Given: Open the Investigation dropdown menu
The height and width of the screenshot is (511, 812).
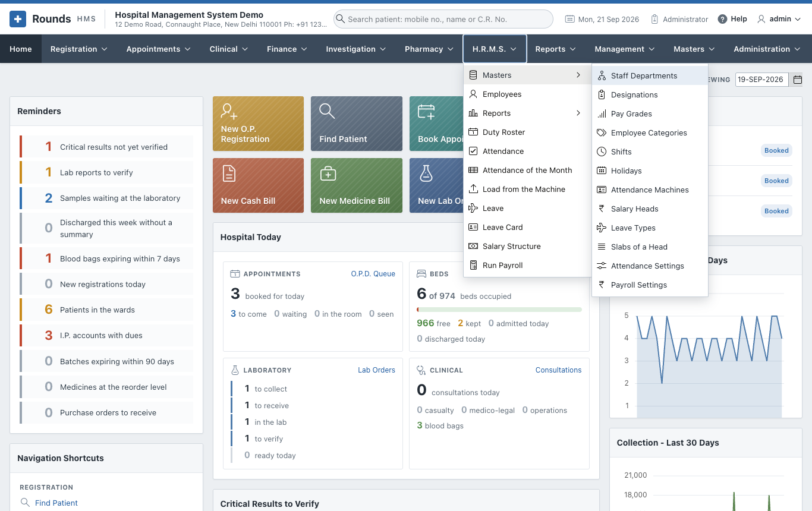Looking at the screenshot, I should coord(356,49).
